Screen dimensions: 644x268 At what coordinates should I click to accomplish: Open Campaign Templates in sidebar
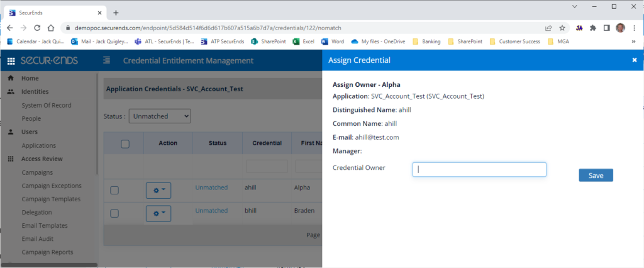[x=51, y=199]
